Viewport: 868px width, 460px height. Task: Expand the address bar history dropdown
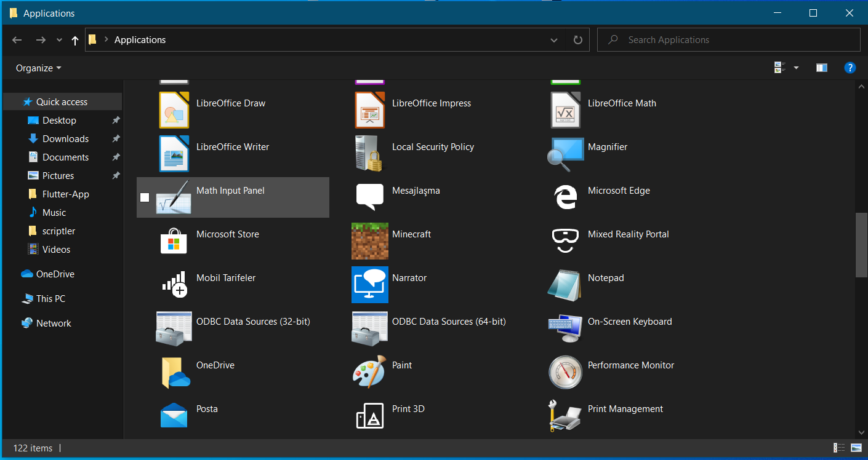(554, 40)
